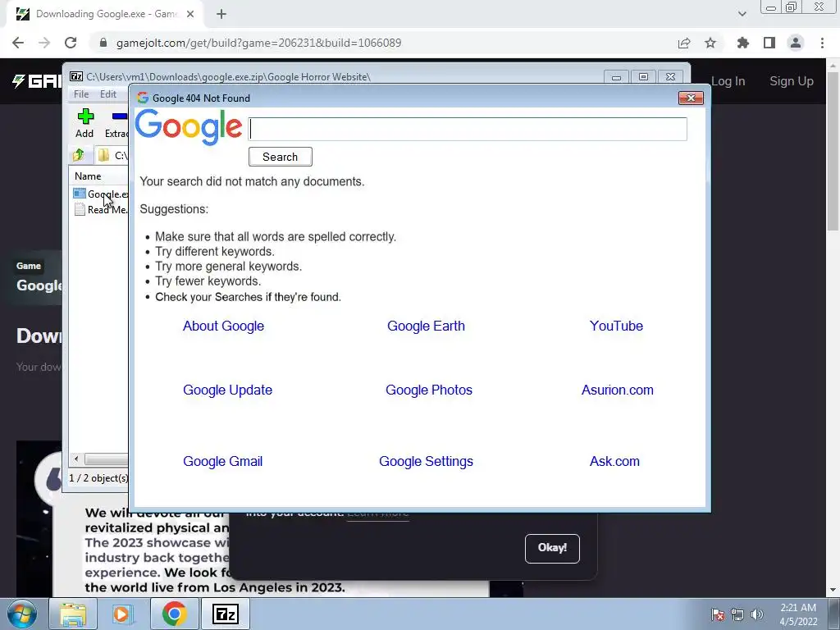Open the Google Settings link
This screenshot has width=840, height=630.
tap(426, 461)
